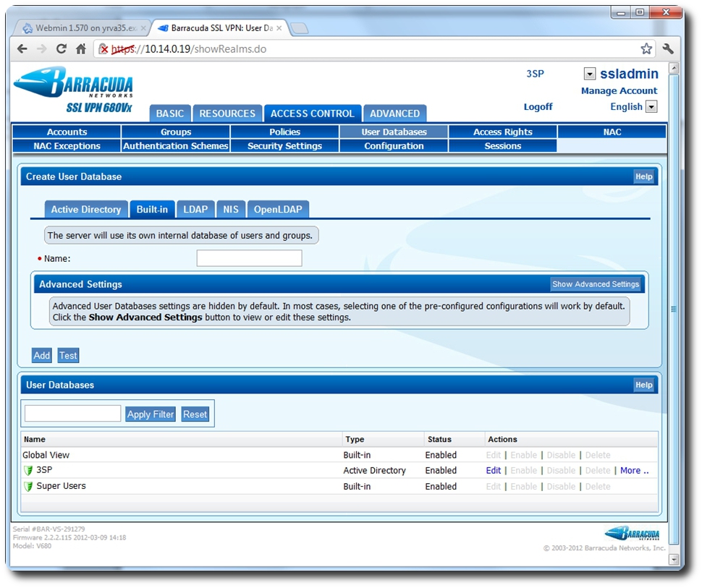Click the Active Directory type cell
702x588 pixels.
[x=374, y=470]
